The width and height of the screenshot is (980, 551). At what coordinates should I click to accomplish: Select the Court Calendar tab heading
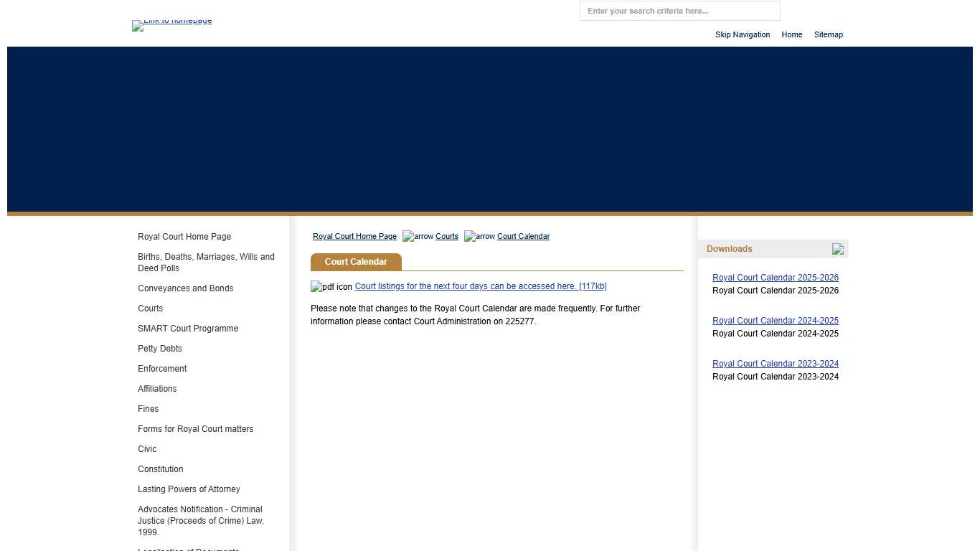[x=356, y=262]
